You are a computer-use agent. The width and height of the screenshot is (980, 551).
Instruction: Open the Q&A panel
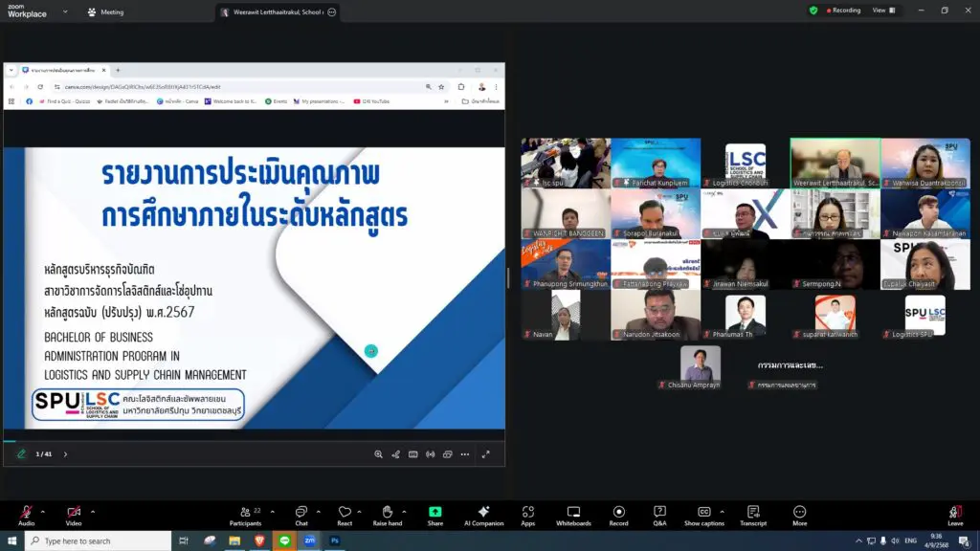[x=659, y=514]
